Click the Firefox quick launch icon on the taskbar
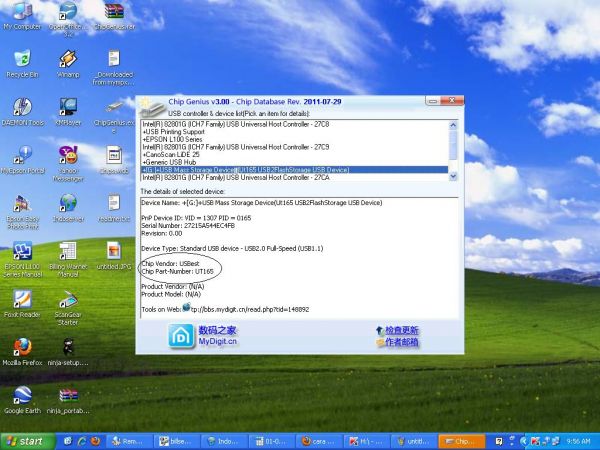This screenshot has height=450, width=600. pyautogui.click(x=95, y=441)
